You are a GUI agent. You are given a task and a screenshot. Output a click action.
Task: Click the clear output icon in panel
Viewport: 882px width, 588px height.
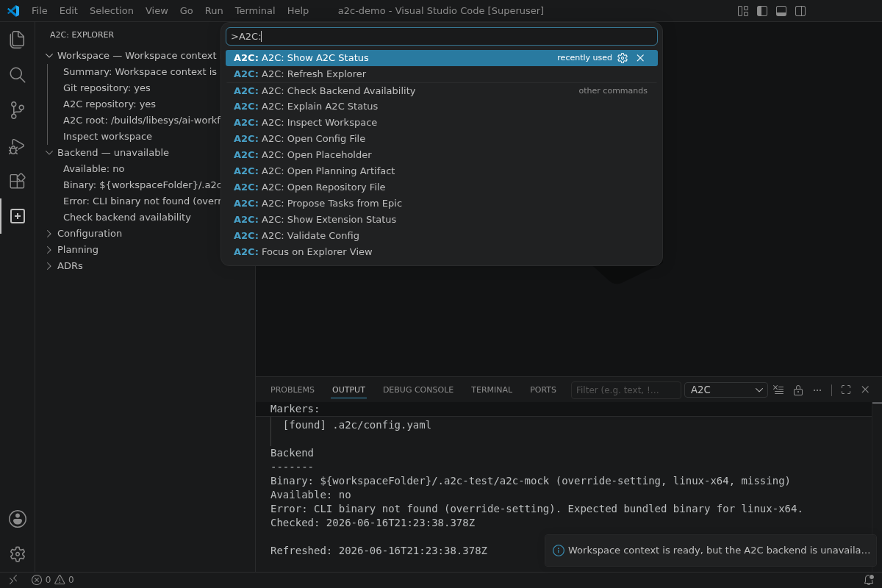[778, 390]
